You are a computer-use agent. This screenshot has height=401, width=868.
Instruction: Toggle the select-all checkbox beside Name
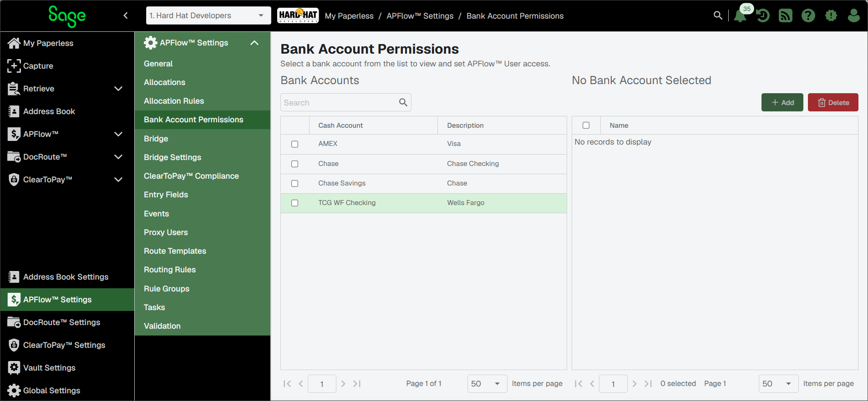[x=586, y=125]
